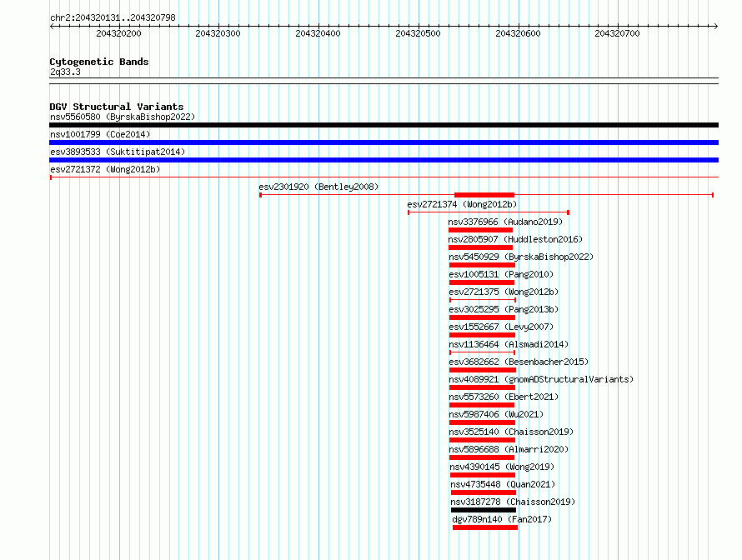Click the red bar under esv3682662

482,370
